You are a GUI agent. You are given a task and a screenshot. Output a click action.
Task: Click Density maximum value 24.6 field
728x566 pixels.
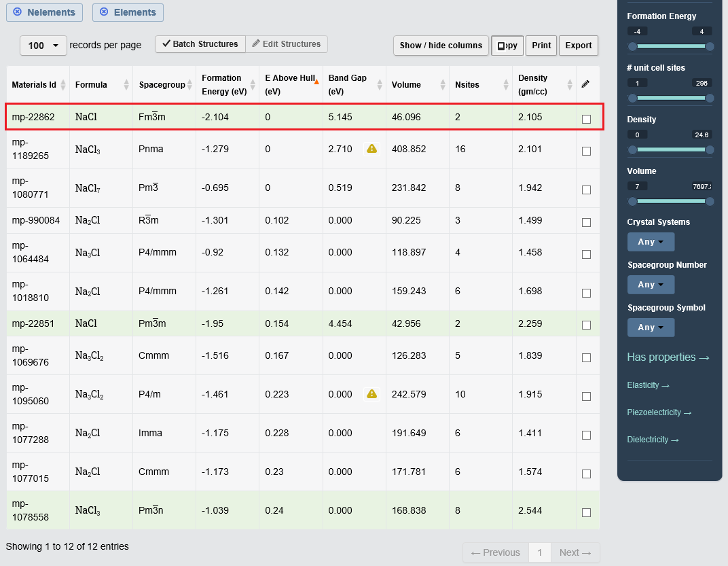point(702,135)
